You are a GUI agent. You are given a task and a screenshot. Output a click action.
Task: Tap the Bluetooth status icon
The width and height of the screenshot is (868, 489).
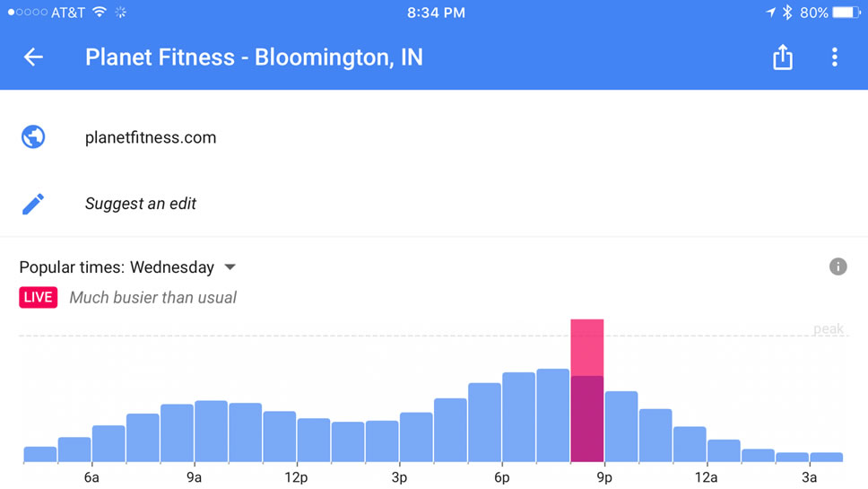[x=787, y=13]
